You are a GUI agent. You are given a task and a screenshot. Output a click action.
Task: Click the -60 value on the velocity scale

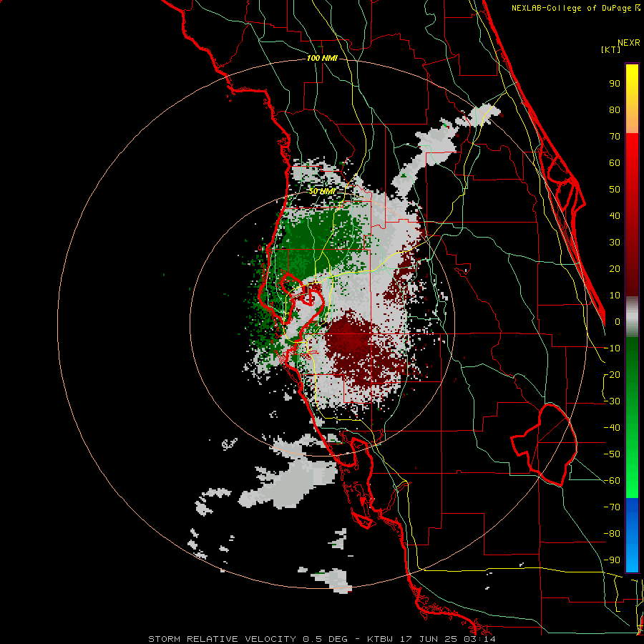(612, 481)
